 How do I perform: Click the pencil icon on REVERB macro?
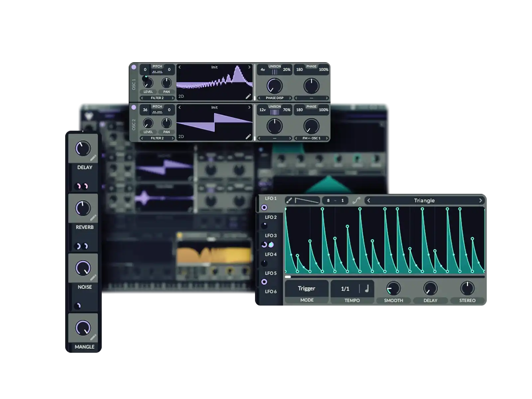(x=93, y=218)
